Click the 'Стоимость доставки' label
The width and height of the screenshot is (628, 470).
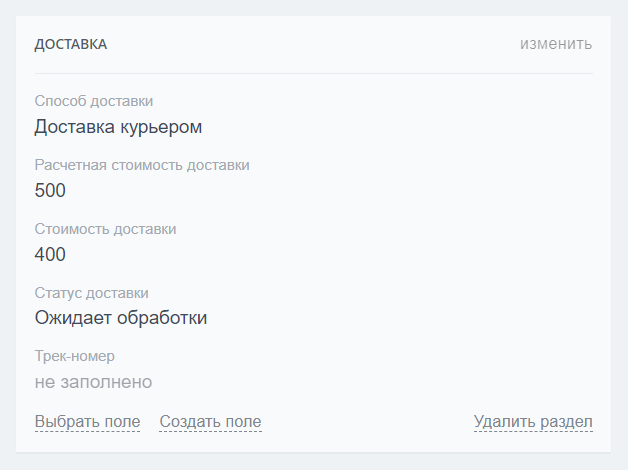pyautogui.click(x=105, y=229)
